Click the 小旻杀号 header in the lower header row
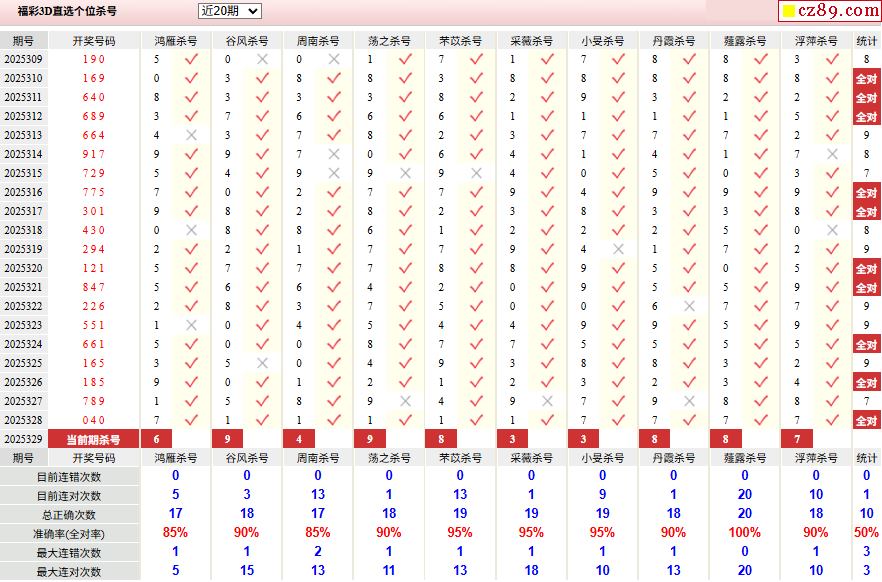Viewport: 882px width, 582px height. [602, 458]
